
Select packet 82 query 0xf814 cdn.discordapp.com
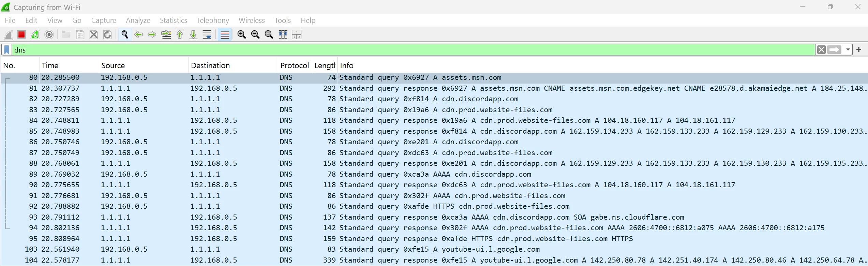tap(434, 99)
